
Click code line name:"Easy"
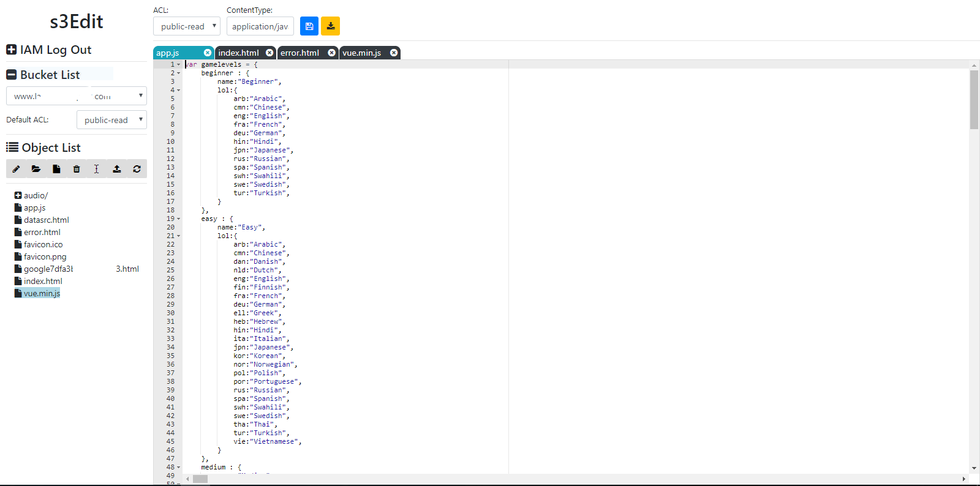tap(241, 227)
